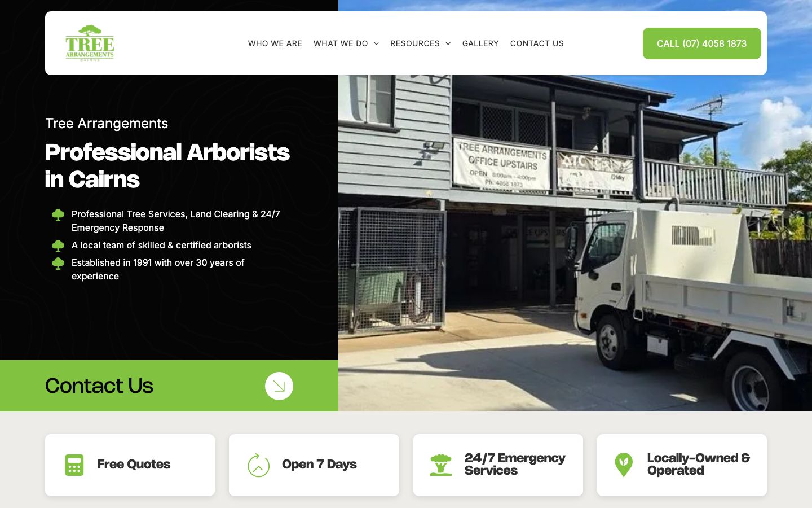Select the Open 7 Days card text
Image resolution: width=812 pixels, height=508 pixels.
point(319,465)
